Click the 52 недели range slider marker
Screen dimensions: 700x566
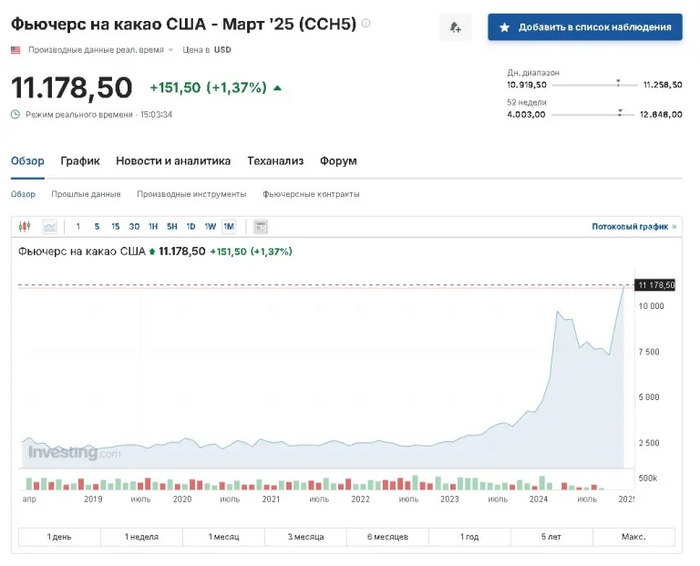pos(620,112)
